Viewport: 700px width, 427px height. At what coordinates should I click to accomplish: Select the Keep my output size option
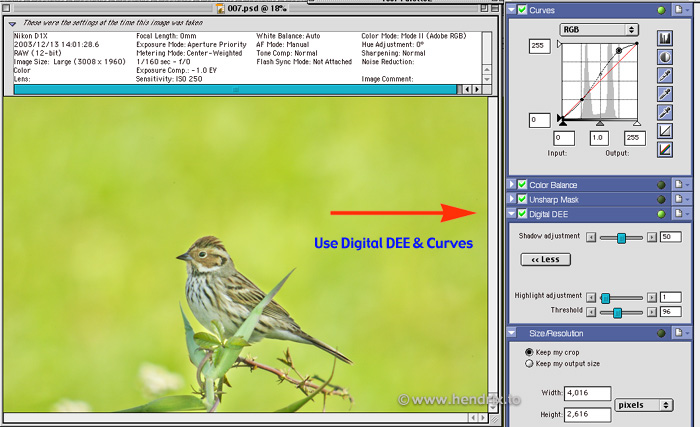529,364
